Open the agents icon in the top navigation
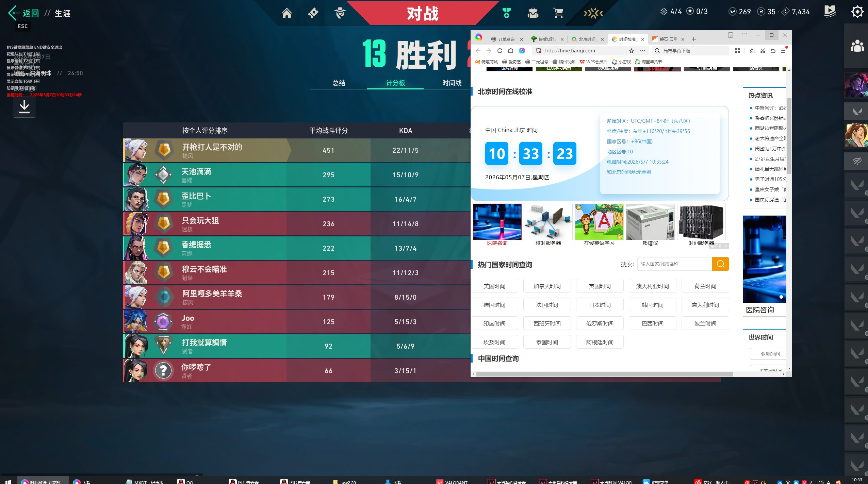Image resolution: width=868 pixels, height=484 pixels. point(340,13)
